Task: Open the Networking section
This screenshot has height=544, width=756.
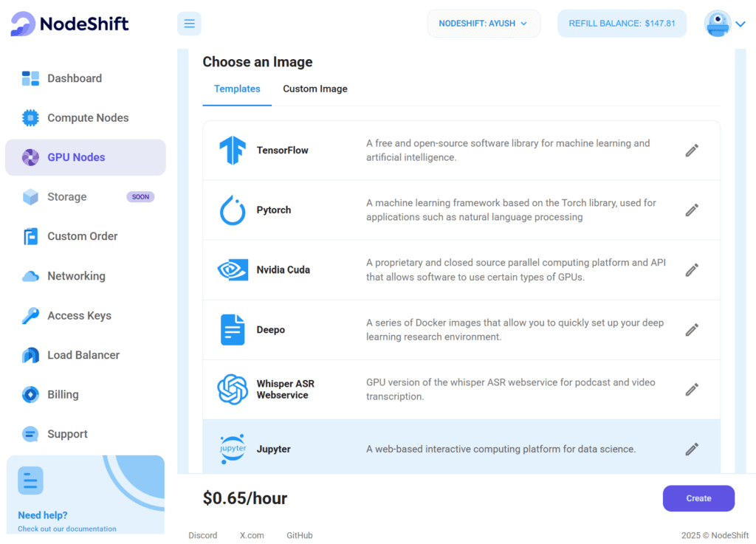Action: click(x=86, y=276)
